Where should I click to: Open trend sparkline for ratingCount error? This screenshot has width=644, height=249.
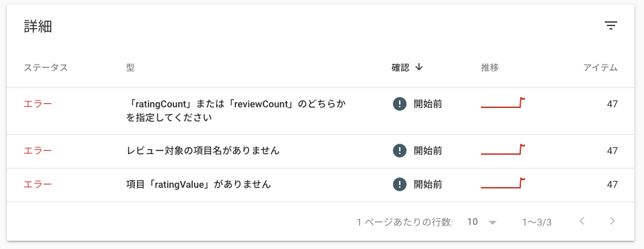pos(503,103)
